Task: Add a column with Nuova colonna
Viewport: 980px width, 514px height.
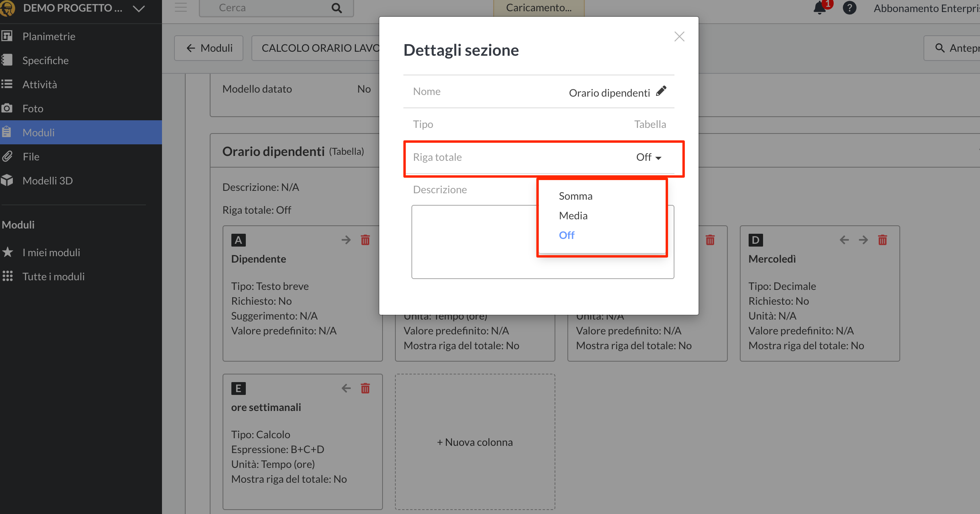Action: (x=475, y=442)
